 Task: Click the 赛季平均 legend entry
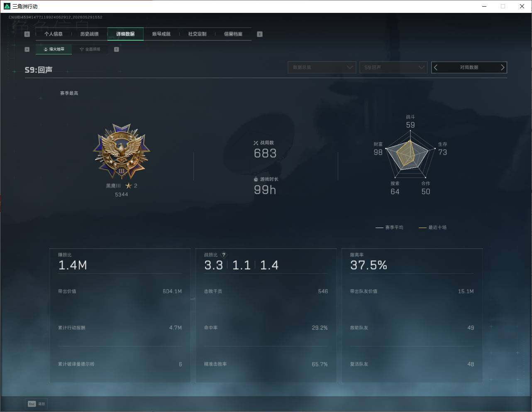(389, 228)
